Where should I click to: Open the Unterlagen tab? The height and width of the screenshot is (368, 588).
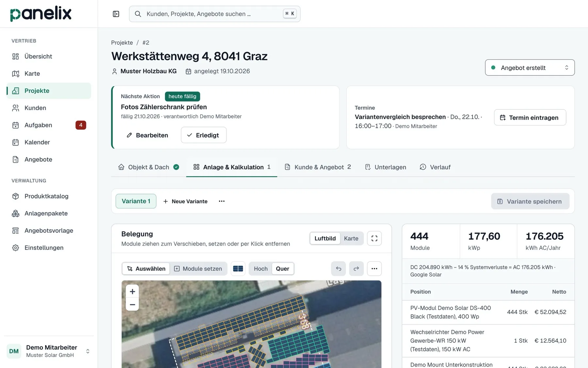(385, 167)
